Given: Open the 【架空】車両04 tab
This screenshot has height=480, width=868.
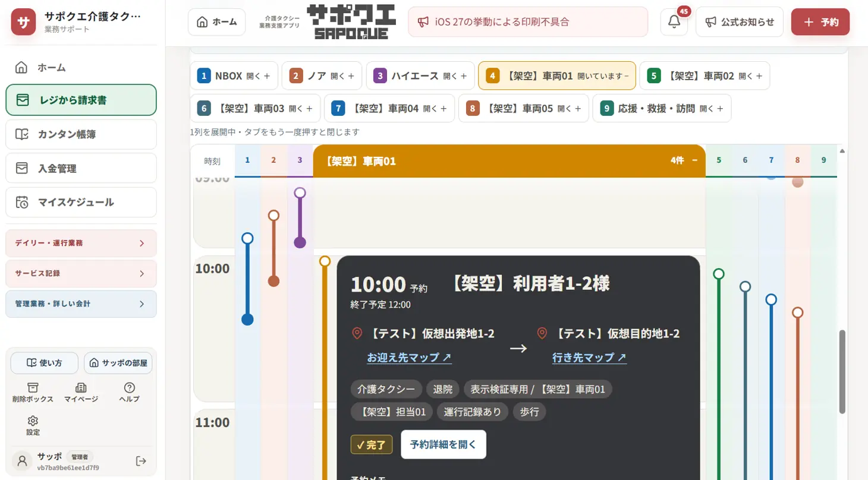Looking at the screenshot, I should pos(389,108).
